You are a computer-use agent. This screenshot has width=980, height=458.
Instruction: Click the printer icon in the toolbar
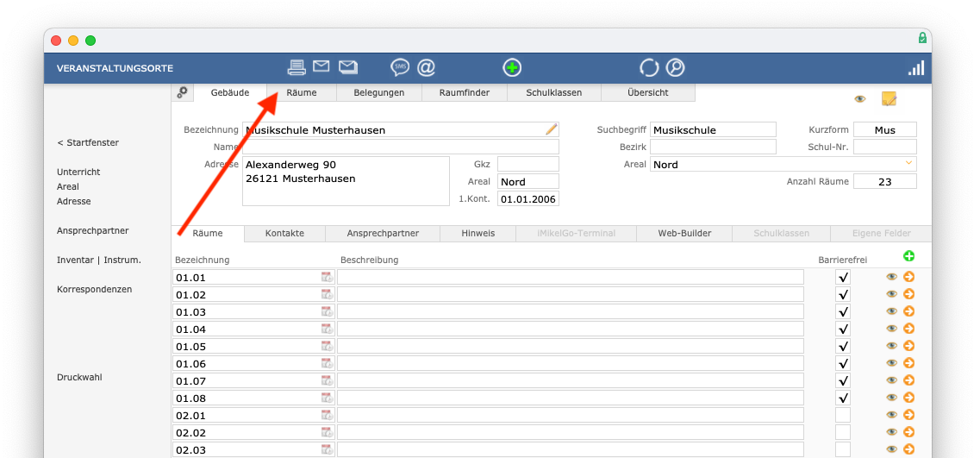coord(296,67)
